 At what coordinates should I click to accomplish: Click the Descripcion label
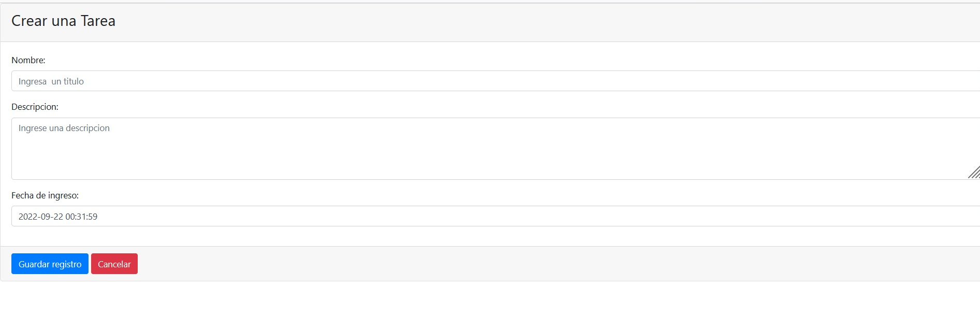(x=35, y=107)
